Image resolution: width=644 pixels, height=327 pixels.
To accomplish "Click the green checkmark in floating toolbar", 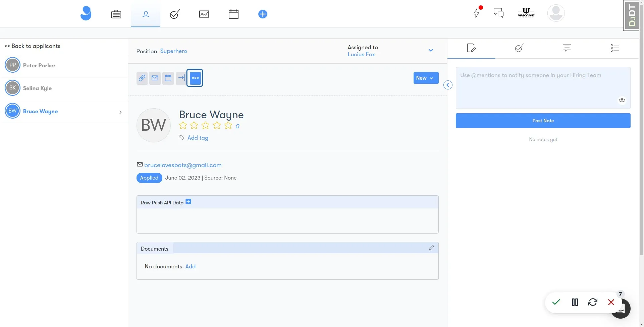I will pos(556,302).
